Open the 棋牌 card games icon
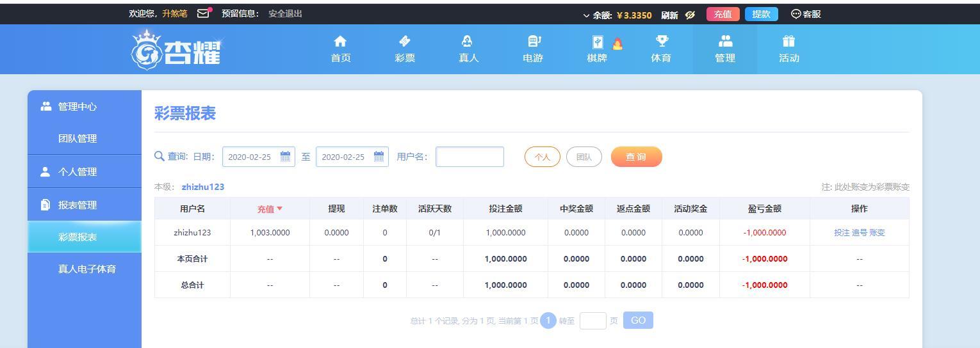980x348 pixels. (x=597, y=43)
